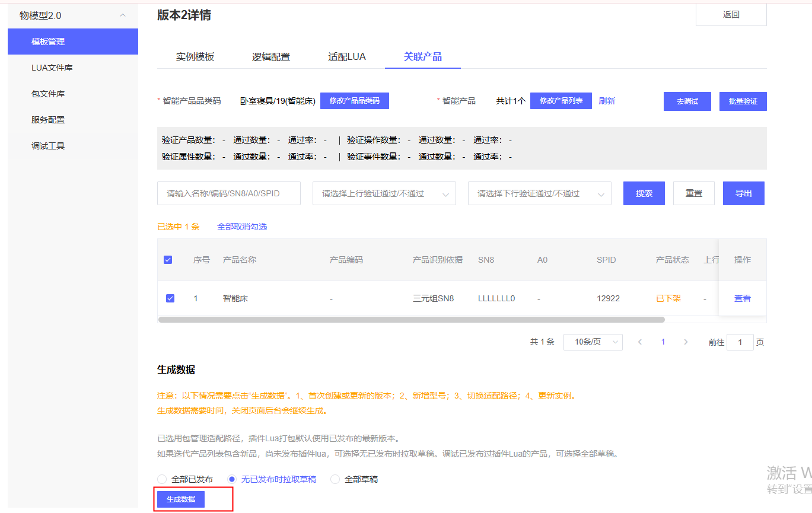Focus the 前往 page number field
The image size is (812, 513).
click(740, 342)
